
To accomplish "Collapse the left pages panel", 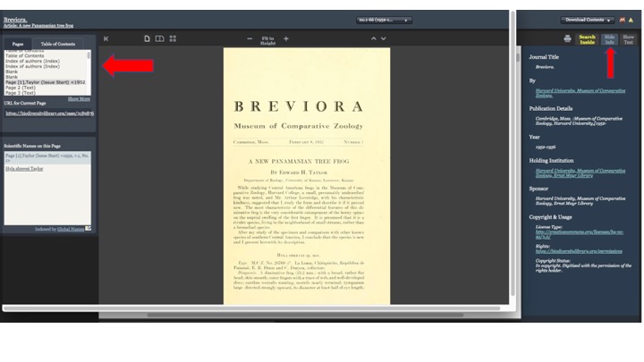I will click(106, 38).
